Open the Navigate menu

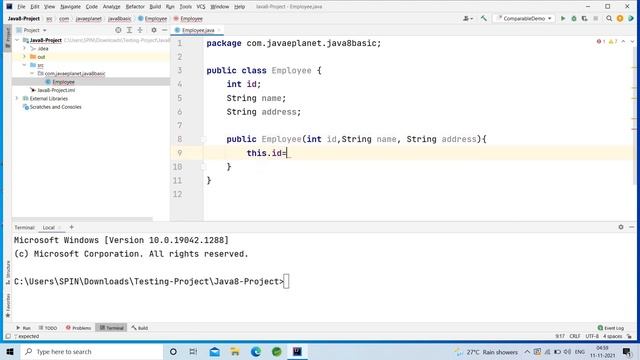click(70, 7)
